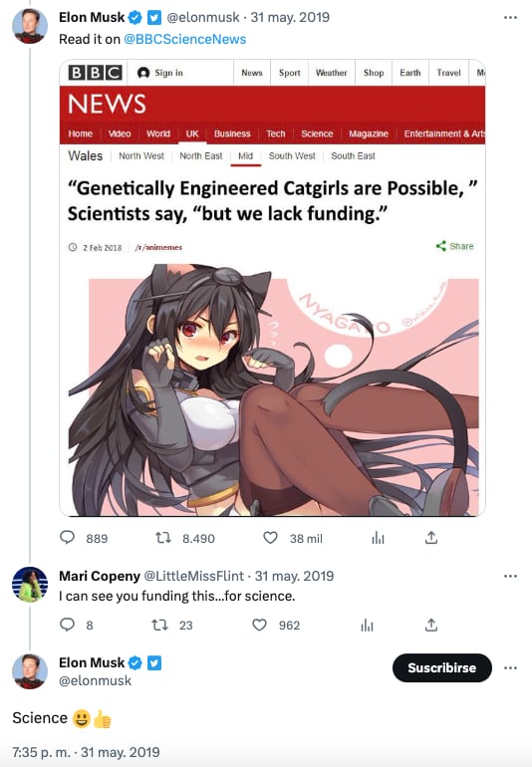The width and height of the screenshot is (532, 767).
Task: Open more options next to Suscribirse
Action: (x=510, y=668)
